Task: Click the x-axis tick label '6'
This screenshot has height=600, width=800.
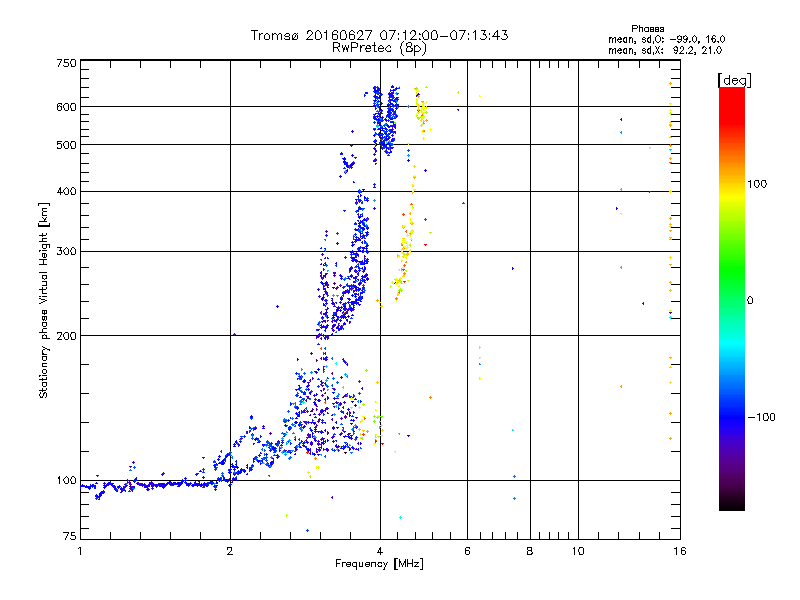Action: point(467,551)
